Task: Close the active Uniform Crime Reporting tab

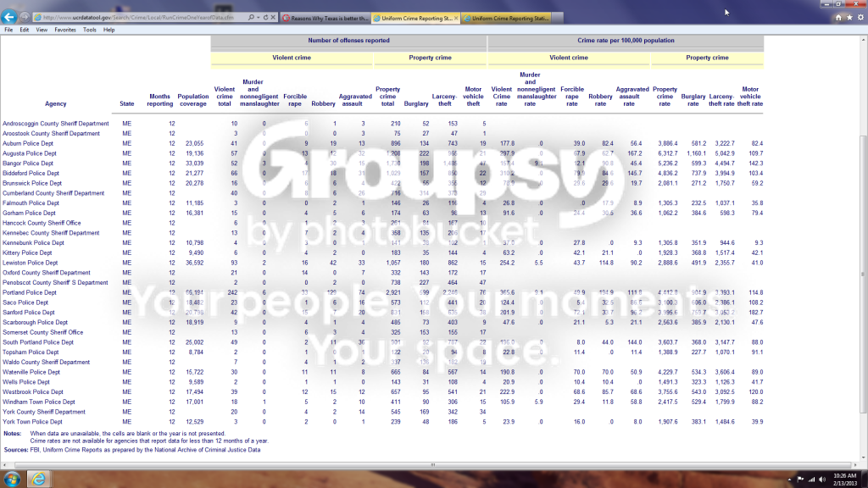Action: tap(455, 19)
